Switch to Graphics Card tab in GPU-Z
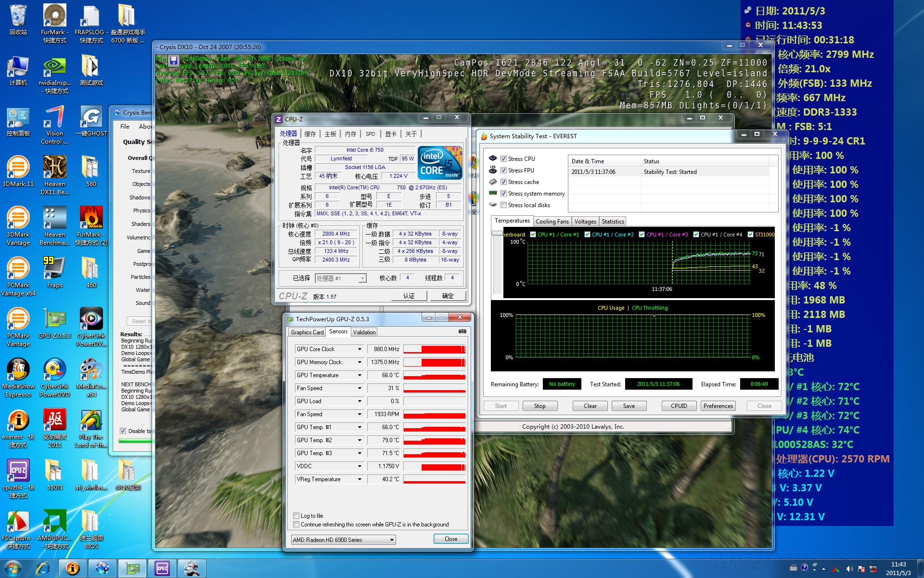 coord(307,332)
